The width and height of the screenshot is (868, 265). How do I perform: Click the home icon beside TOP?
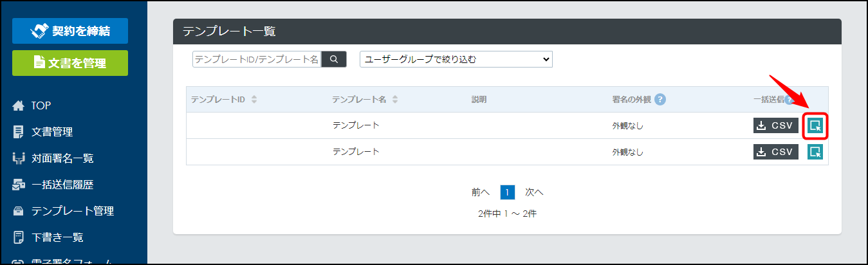tap(18, 105)
